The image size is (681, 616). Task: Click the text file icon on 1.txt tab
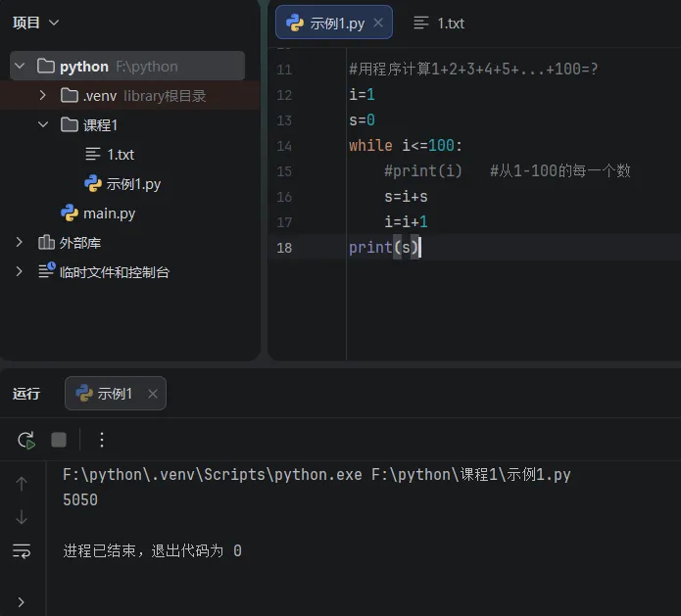[x=420, y=23]
